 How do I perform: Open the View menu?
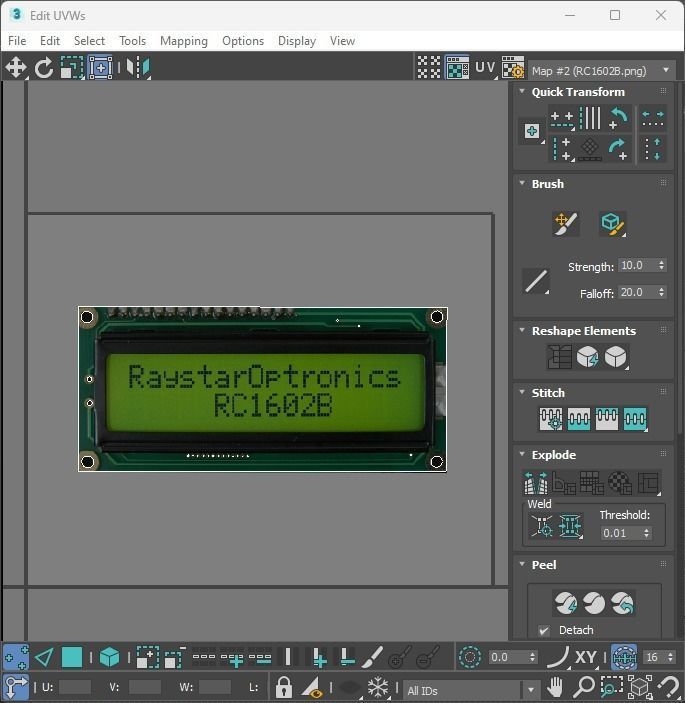click(x=342, y=41)
